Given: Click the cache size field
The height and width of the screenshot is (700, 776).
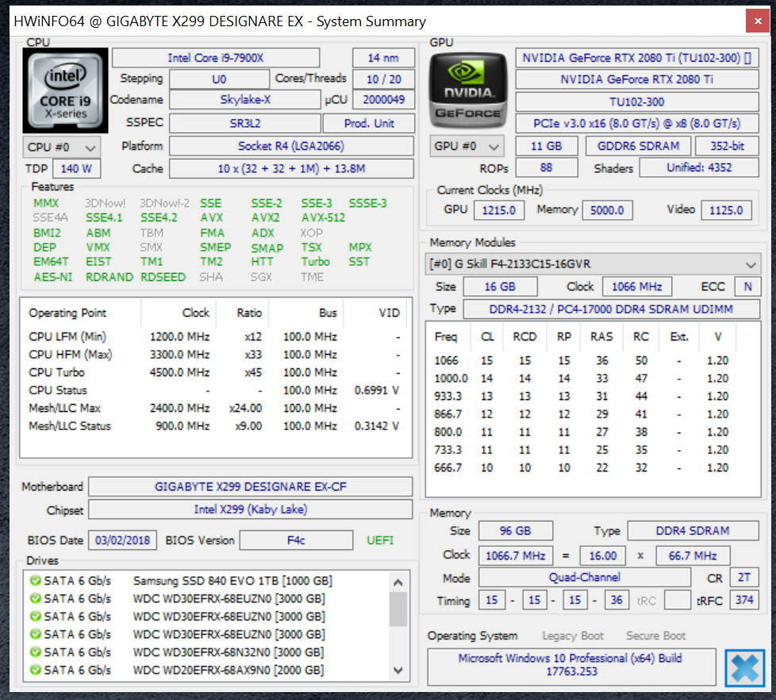Looking at the screenshot, I should pos(291,169).
